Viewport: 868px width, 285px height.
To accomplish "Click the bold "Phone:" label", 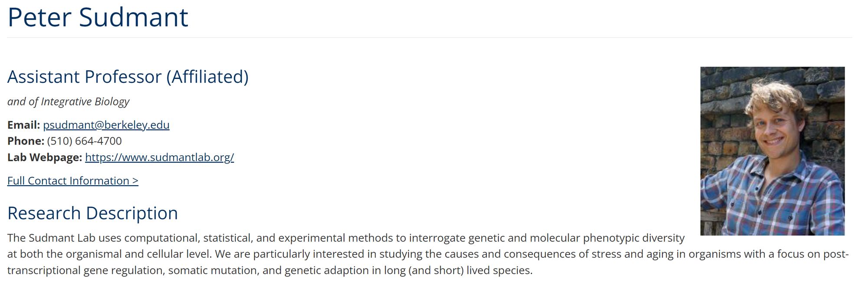I will pos(26,141).
